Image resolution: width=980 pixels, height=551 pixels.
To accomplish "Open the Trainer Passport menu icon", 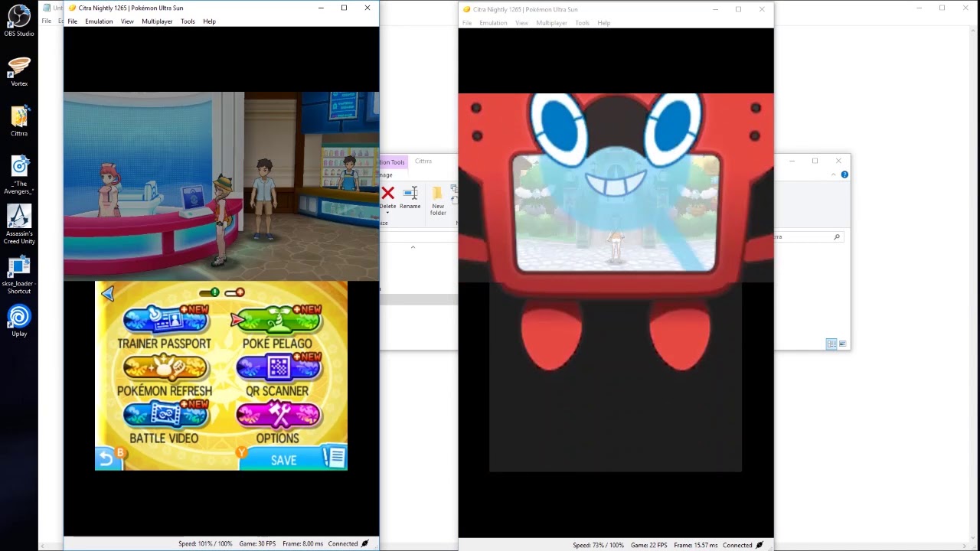I will (x=165, y=320).
